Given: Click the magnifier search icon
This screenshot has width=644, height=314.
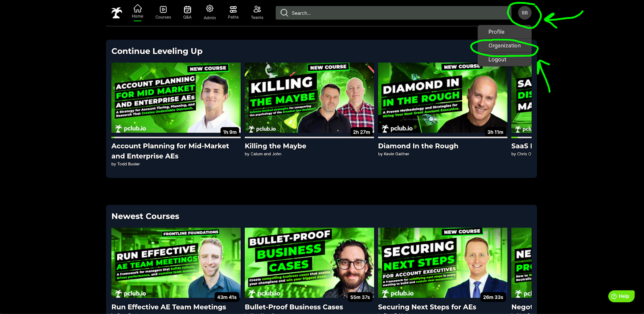Looking at the screenshot, I should click(x=284, y=13).
